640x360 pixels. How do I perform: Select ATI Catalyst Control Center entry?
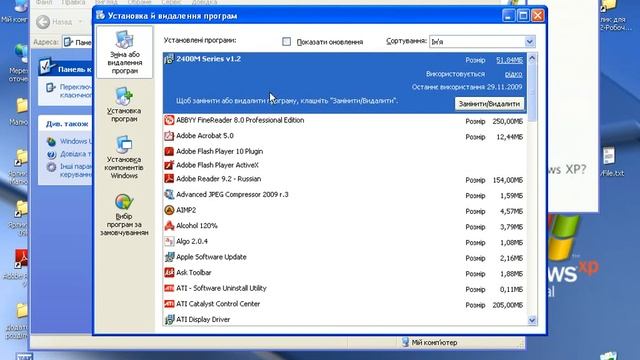pos(345,304)
